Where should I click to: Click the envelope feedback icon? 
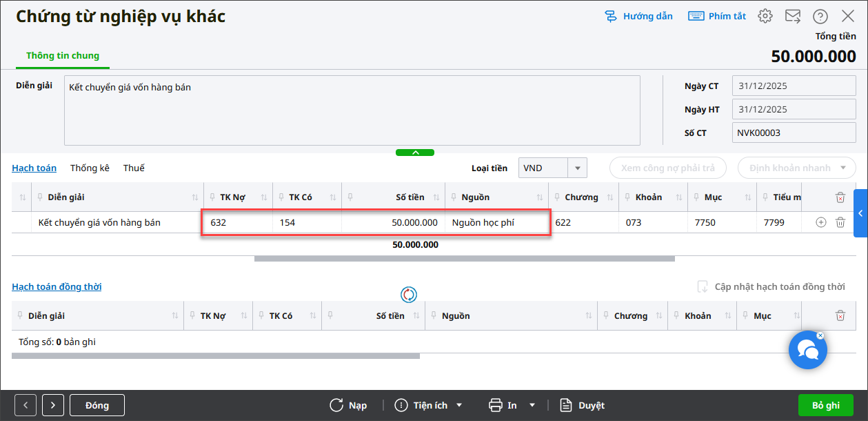coord(793,16)
